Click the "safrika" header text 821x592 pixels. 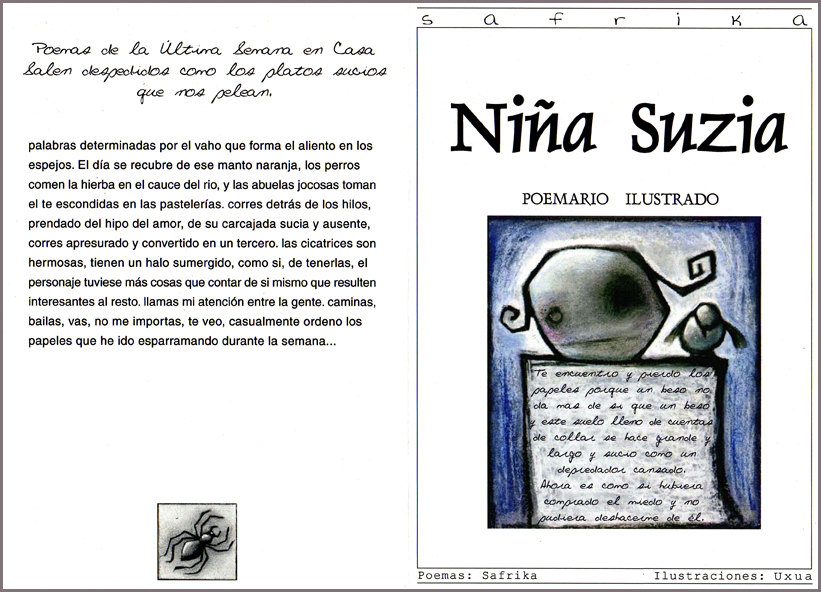[614, 19]
